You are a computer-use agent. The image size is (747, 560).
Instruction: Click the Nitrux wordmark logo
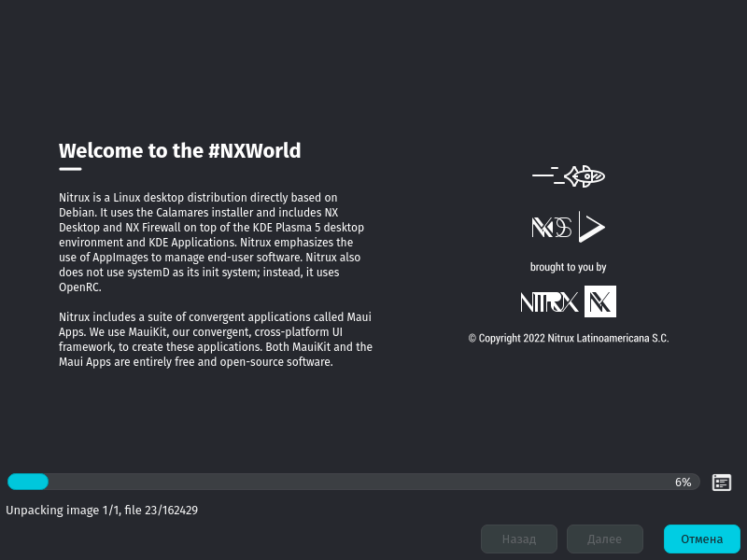tap(549, 302)
